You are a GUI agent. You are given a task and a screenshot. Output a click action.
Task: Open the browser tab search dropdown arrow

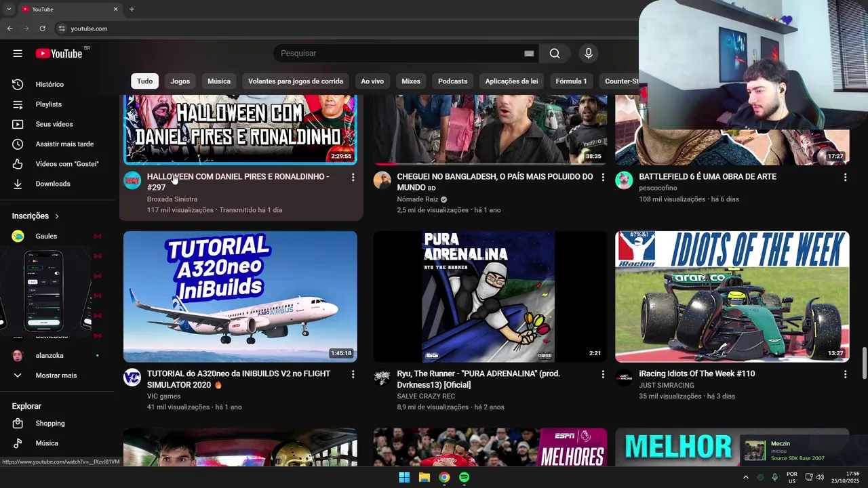pos(8,9)
